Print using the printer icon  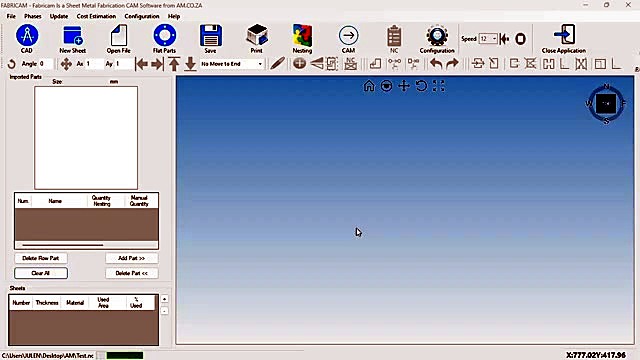257,36
